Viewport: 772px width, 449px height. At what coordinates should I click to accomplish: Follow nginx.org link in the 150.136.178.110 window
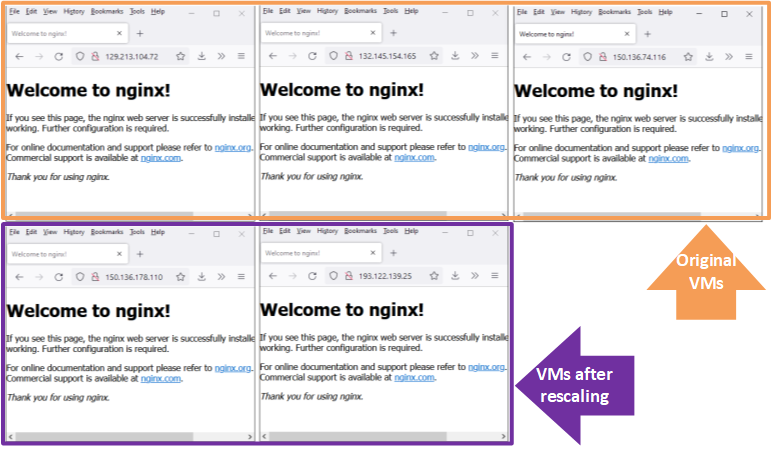pyautogui.click(x=233, y=368)
